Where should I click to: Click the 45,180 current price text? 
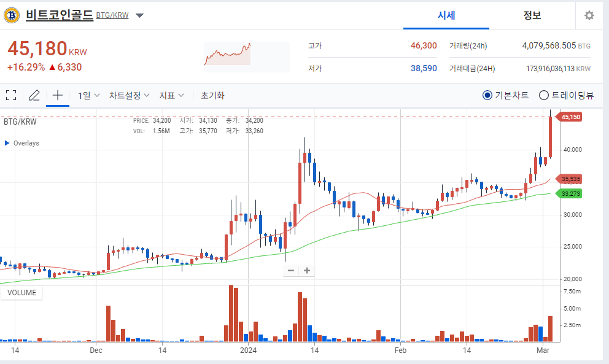coord(37,48)
